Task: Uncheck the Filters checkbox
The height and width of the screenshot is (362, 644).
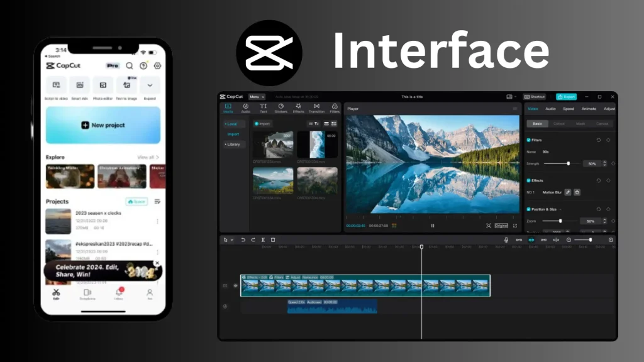Action: point(528,140)
